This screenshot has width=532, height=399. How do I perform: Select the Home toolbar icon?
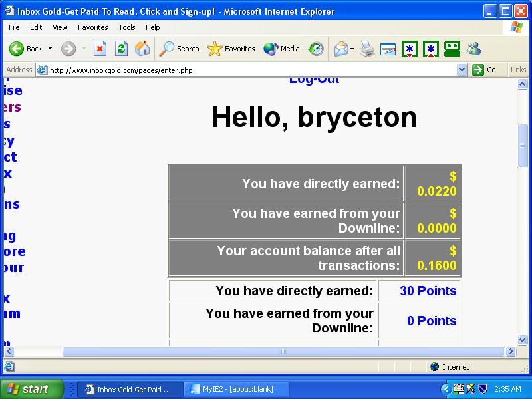tap(142, 49)
